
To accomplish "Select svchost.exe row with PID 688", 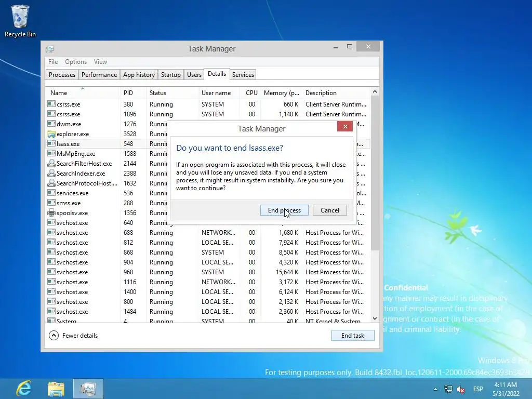I will pyautogui.click(x=208, y=233).
